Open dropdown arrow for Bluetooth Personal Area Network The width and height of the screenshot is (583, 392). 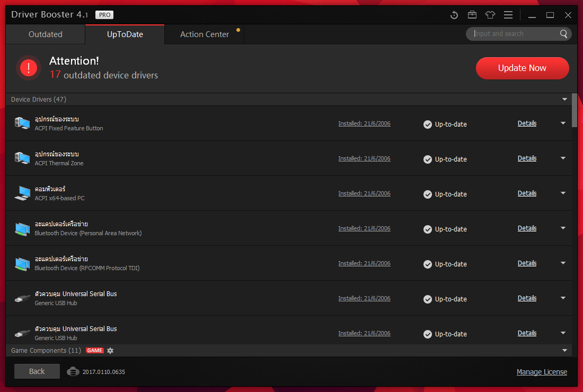coord(563,228)
